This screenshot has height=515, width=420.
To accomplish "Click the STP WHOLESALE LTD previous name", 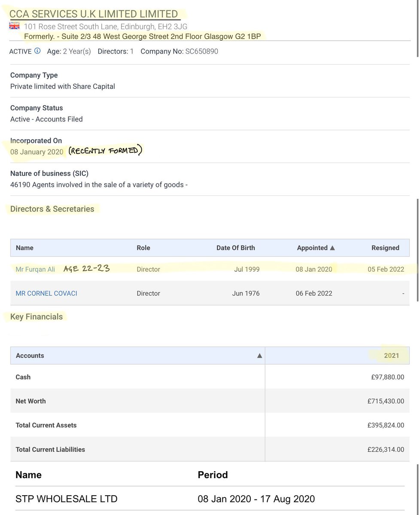I will (x=67, y=499).
